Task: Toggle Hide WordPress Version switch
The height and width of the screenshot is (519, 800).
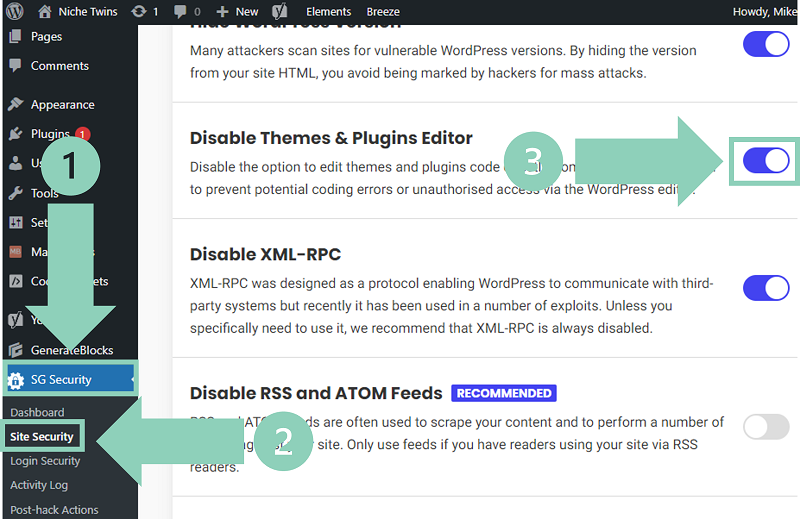Action: pyautogui.click(x=766, y=44)
